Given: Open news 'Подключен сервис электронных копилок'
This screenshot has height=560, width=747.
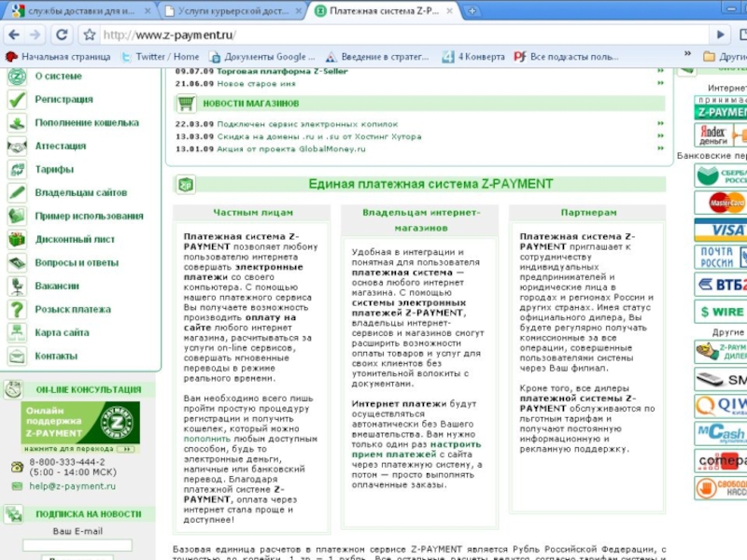Looking at the screenshot, I should (307, 124).
